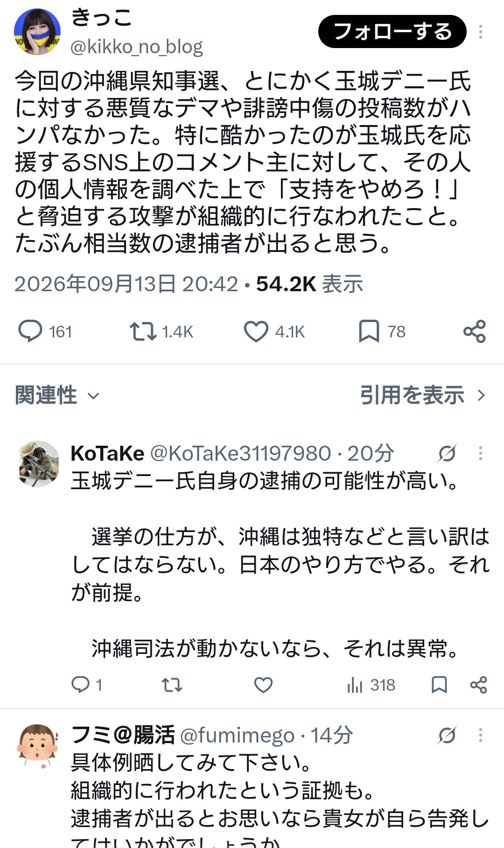Open @kikko_no_blog profile avatar
Viewport: 504px width, 848px height.
point(37,32)
